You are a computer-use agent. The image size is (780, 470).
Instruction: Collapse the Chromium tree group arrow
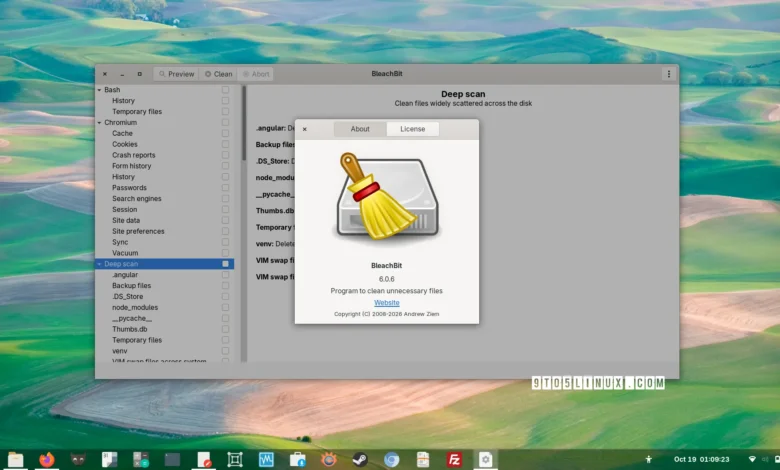click(x=99, y=122)
